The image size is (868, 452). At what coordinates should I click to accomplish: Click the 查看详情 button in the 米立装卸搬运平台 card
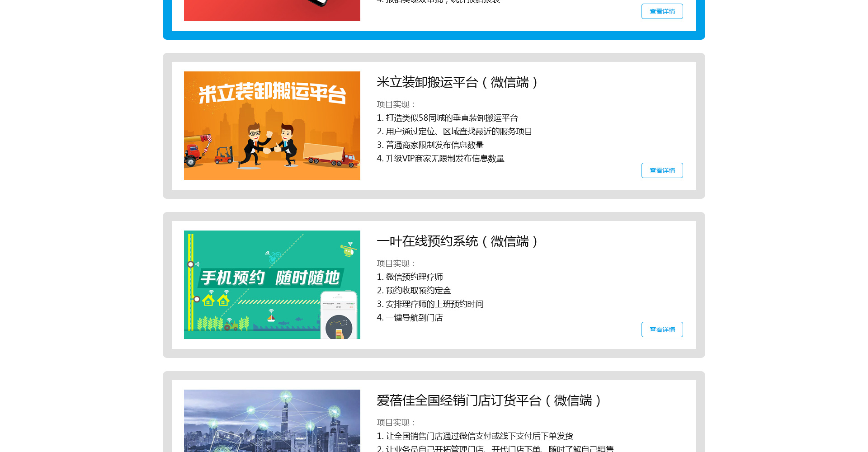tap(662, 170)
